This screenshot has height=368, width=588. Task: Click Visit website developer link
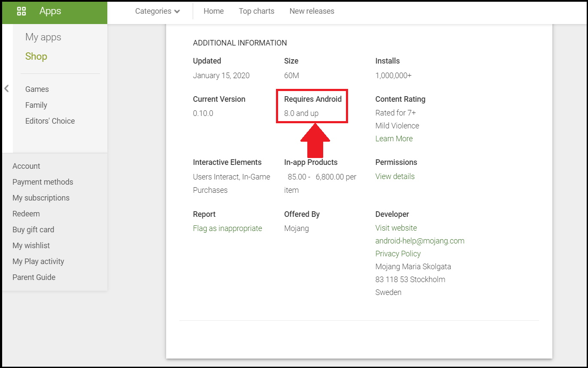[396, 228]
